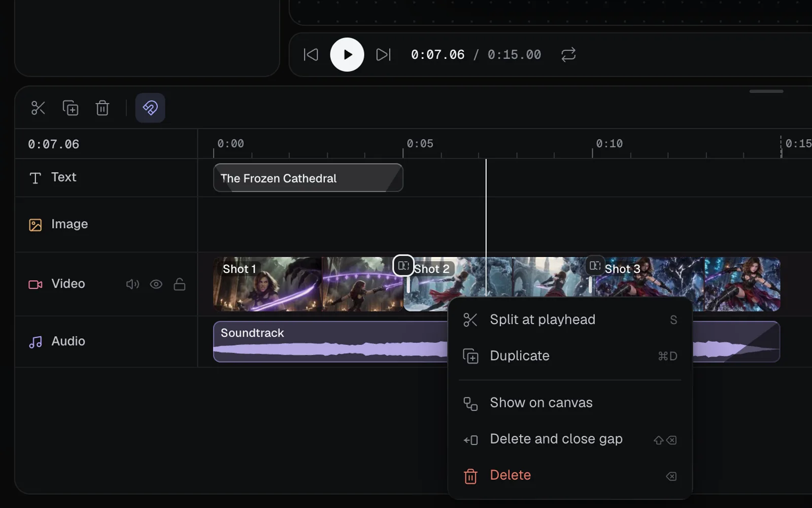Choose Split at playhead from context menu
812x508 pixels.
coord(570,320)
